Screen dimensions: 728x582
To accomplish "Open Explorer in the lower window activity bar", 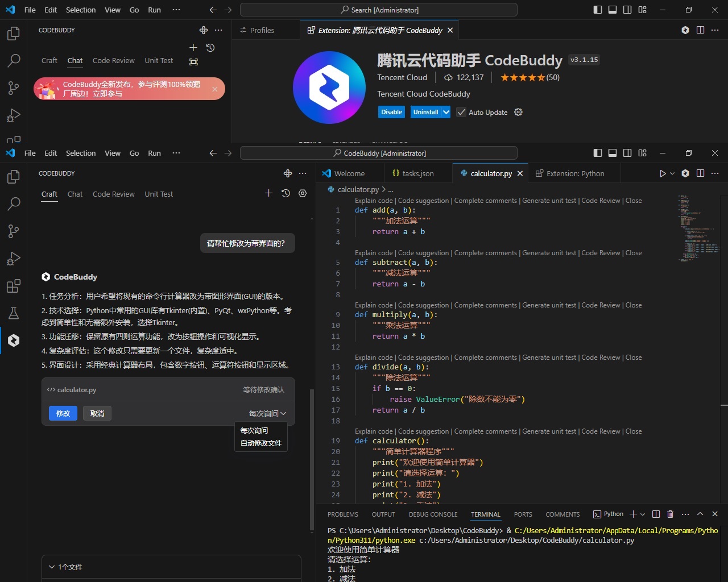I will pyautogui.click(x=14, y=177).
